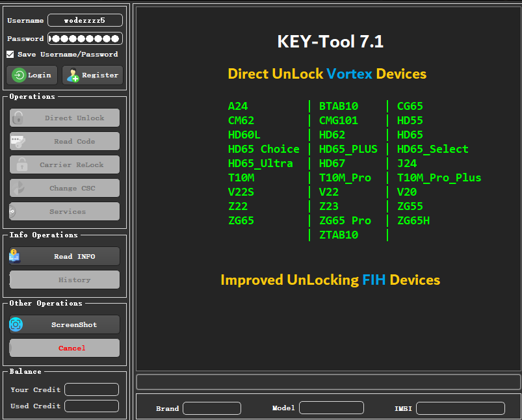Click the HD65_PLUS device name
This screenshot has width=522, height=420.
348,150
